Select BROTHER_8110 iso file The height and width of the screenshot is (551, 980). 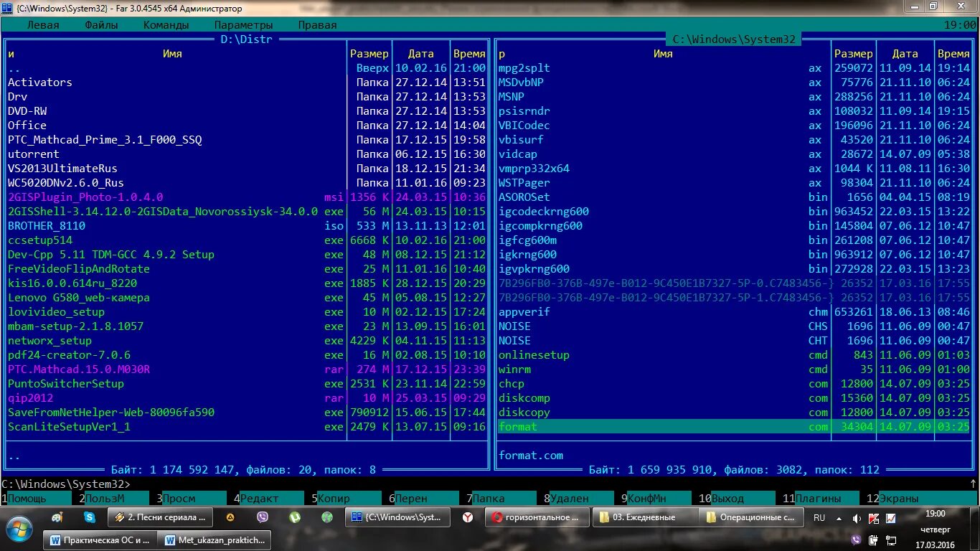coord(245,226)
